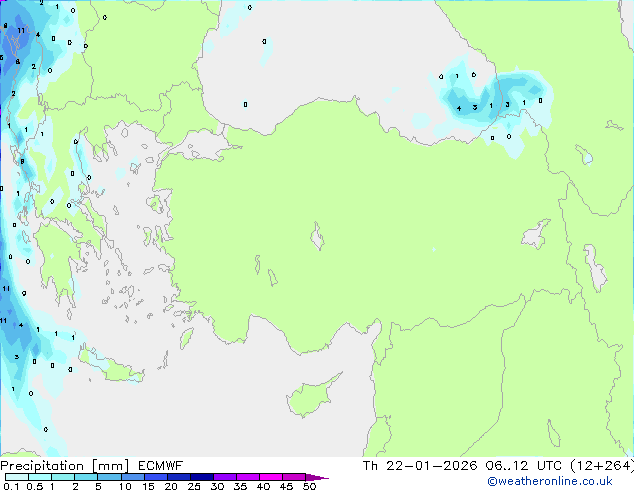Select the forecast date text Th 22-01-2026
This screenshot has height=490, width=634.
click(x=420, y=466)
